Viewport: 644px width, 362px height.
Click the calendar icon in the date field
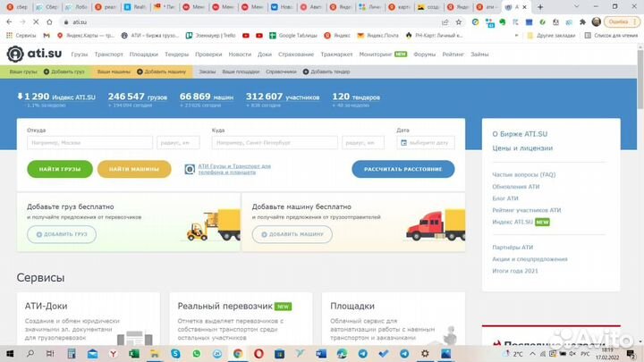403,142
